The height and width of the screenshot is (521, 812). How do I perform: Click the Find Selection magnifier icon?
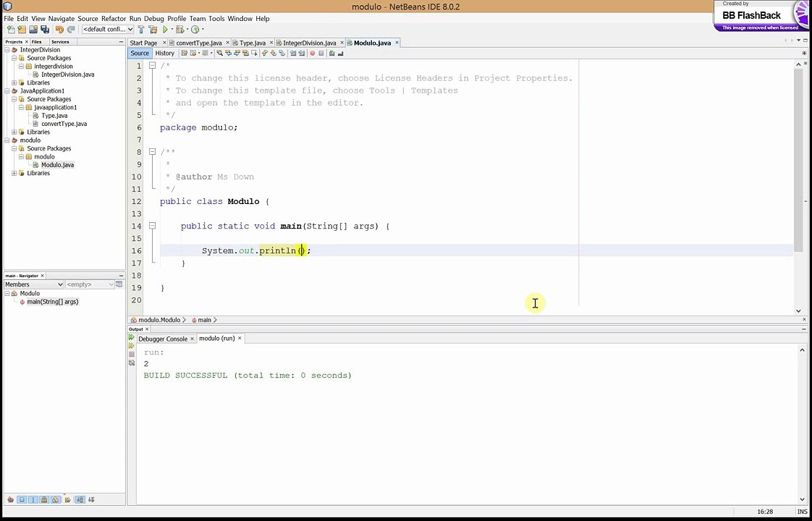tap(220, 53)
